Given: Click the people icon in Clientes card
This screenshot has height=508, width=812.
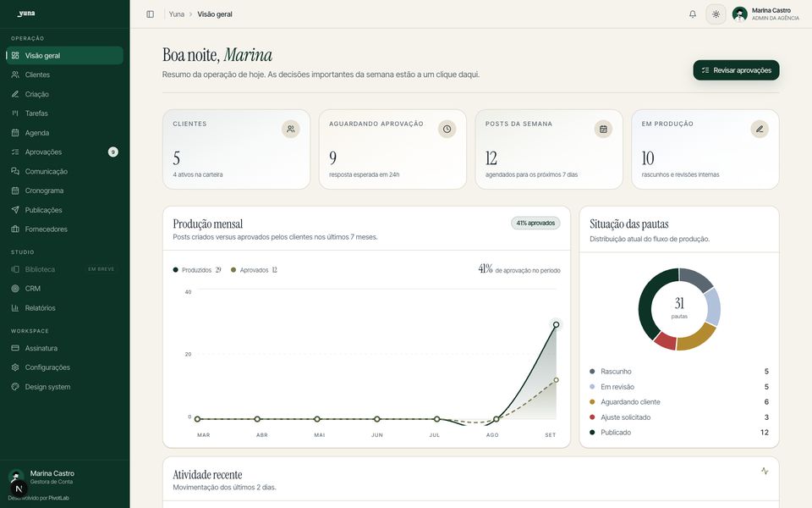Looking at the screenshot, I should tap(290, 129).
